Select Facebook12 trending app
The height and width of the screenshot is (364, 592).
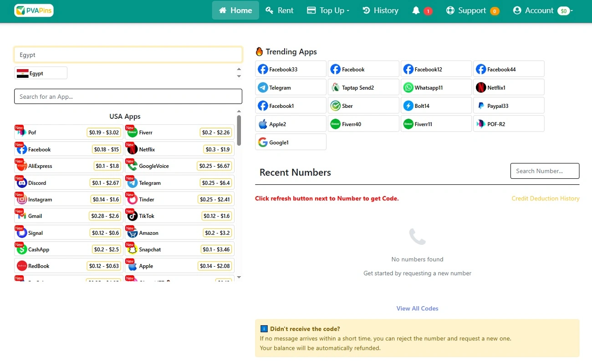(436, 69)
